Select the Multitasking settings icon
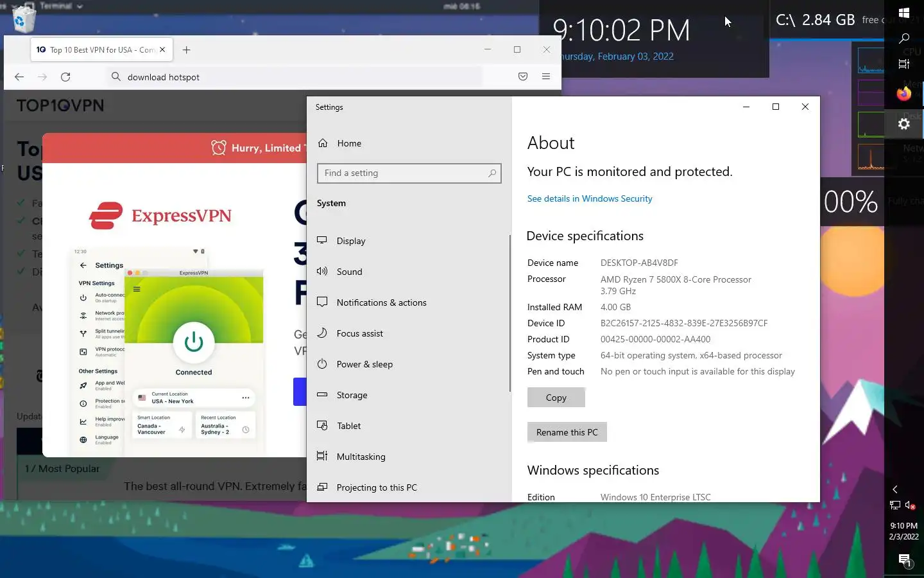Viewport: 924px width, 578px height. click(322, 456)
